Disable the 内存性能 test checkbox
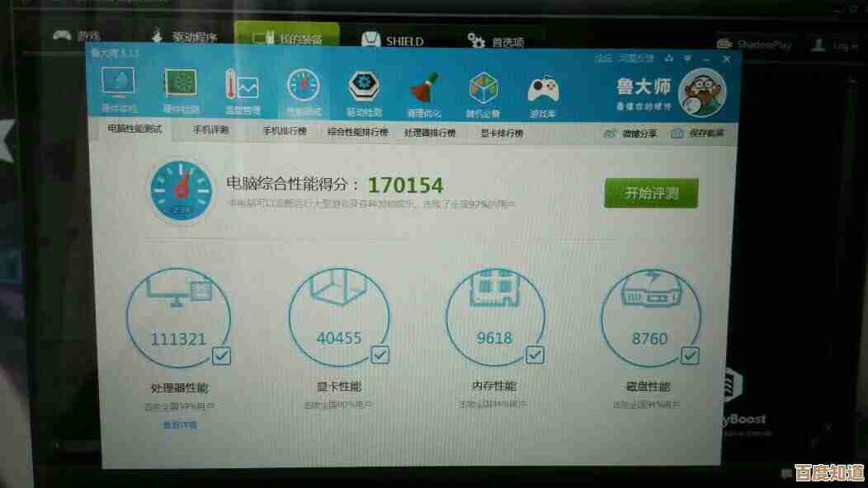 pyautogui.click(x=535, y=354)
